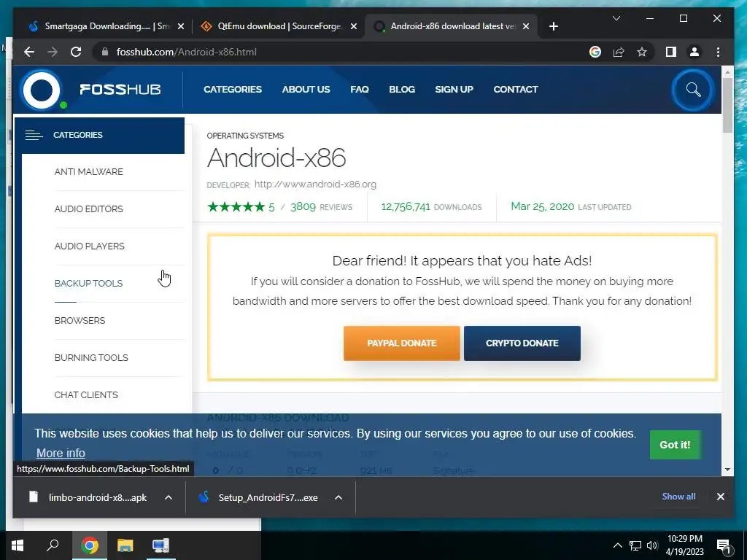Click the padlock site info icon

tap(104, 52)
